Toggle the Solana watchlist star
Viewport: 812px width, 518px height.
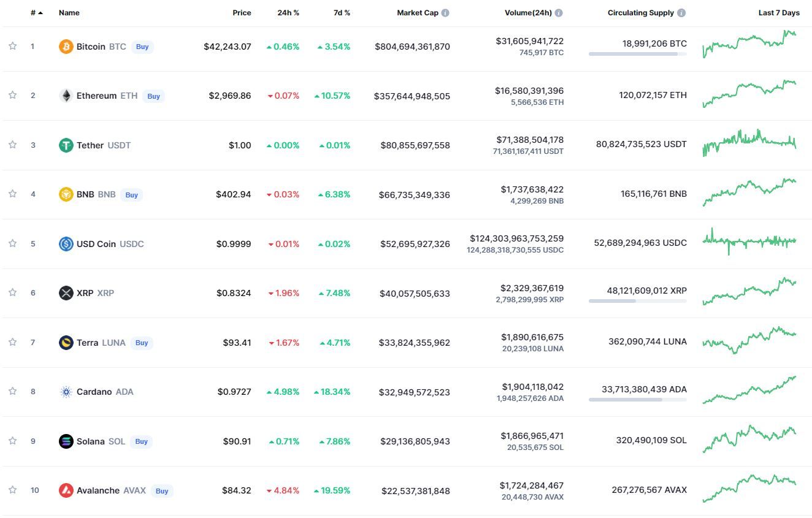[12, 441]
